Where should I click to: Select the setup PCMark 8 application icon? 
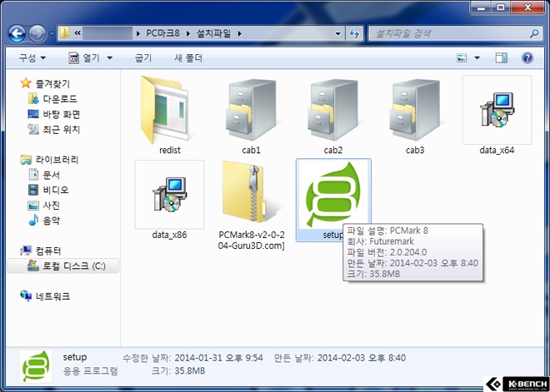332,195
